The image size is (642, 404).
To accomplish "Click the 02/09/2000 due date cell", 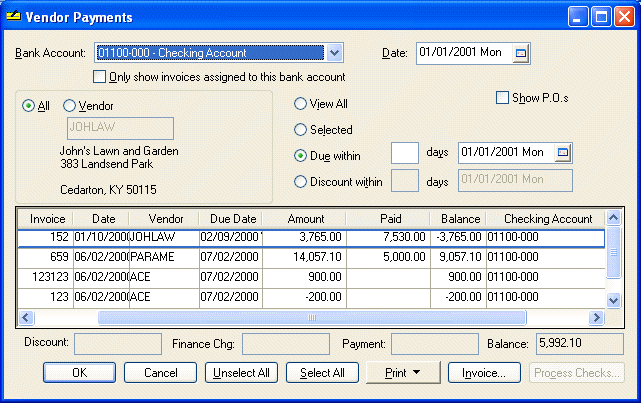I will click(231, 237).
